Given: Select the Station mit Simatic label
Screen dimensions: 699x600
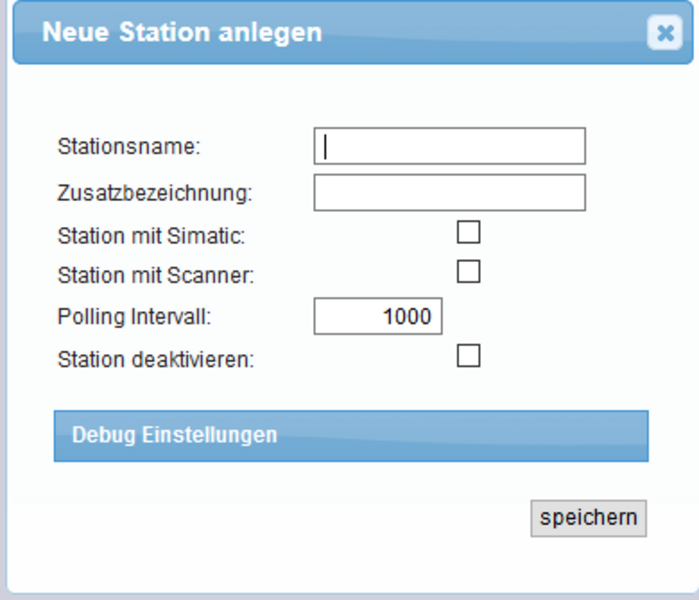Looking at the screenshot, I should [151, 237].
